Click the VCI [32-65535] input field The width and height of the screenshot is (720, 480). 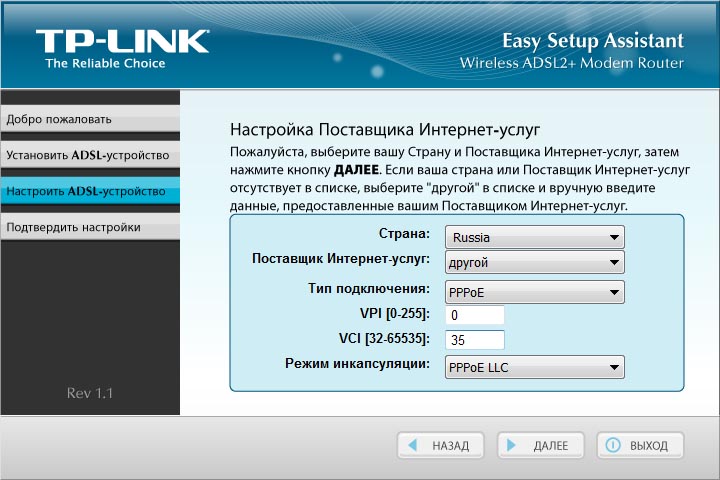tap(475, 340)
